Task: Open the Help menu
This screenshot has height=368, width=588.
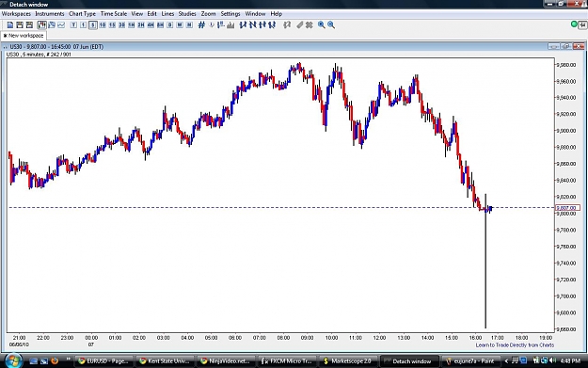Action: tap(277, 14)
